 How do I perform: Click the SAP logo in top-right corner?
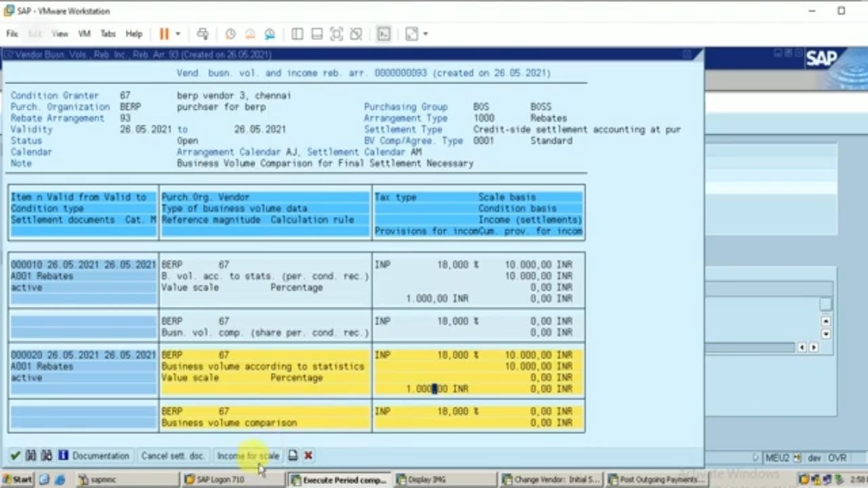pyautogui.click(x=821, y=59)
